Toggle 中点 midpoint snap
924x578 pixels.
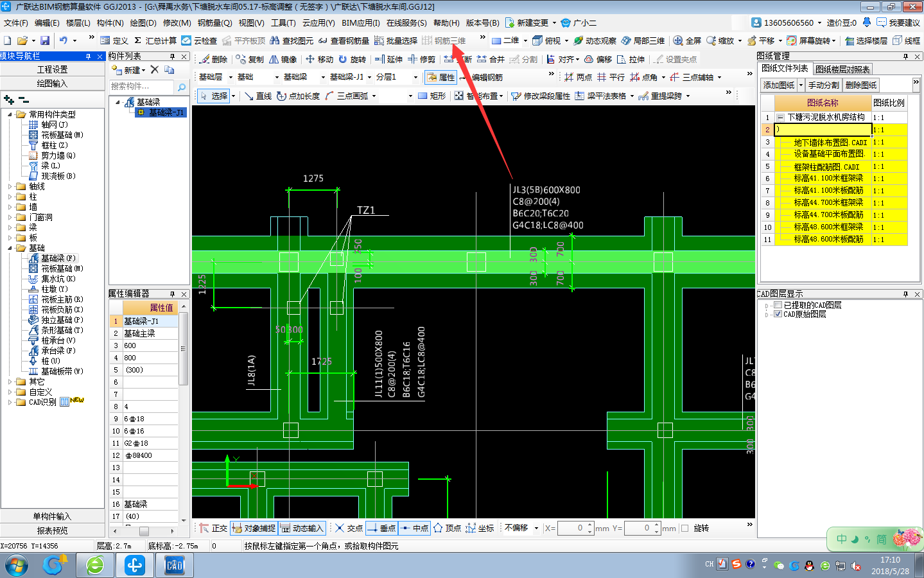(414, 528)
